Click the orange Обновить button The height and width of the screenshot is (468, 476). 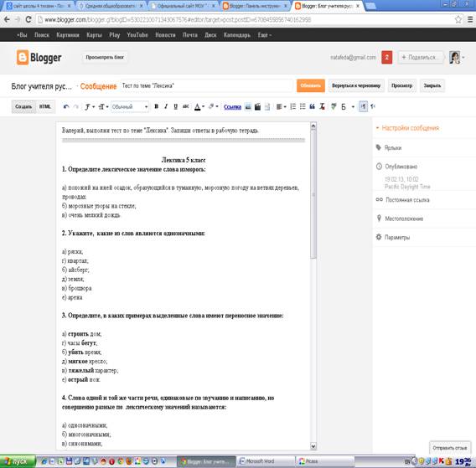tap(311, 85)
